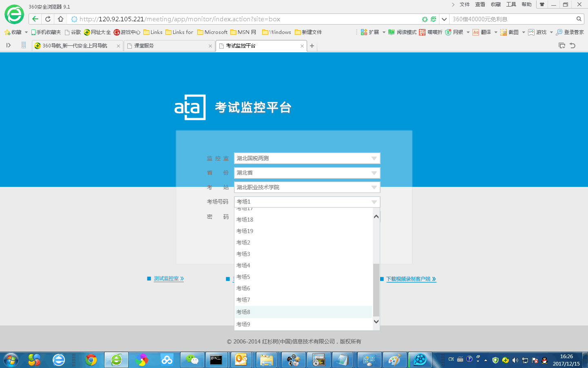This screenshot has width=588, height=368.
Task: Open the mobile device panel icon
Action: point(24,45)
